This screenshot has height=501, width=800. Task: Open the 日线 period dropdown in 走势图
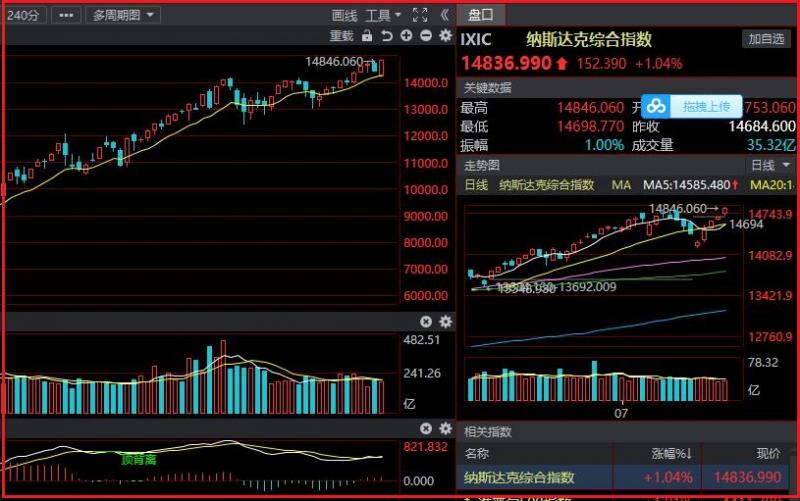pyautogui.click(x=770, y=165)
